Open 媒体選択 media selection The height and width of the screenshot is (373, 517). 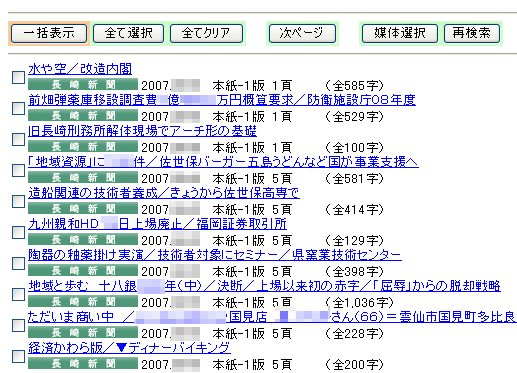pyautogui.click(x=400, y=33)
